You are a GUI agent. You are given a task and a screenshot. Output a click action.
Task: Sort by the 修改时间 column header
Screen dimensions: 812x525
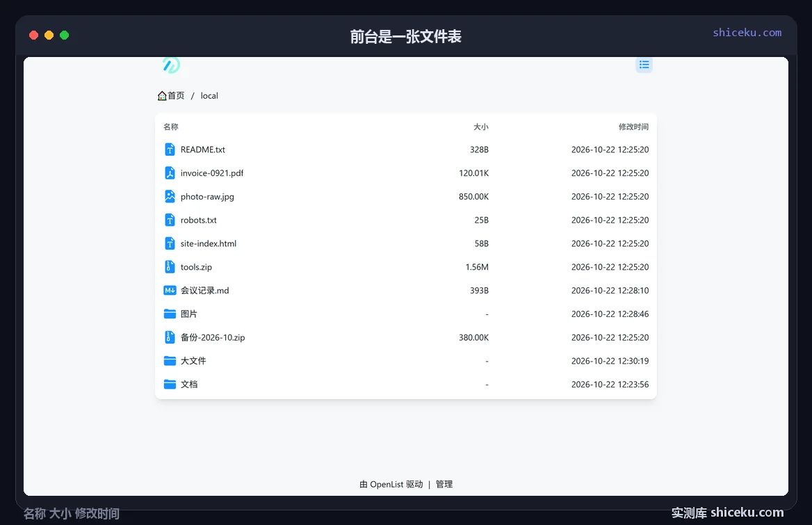tap(633, 127)
